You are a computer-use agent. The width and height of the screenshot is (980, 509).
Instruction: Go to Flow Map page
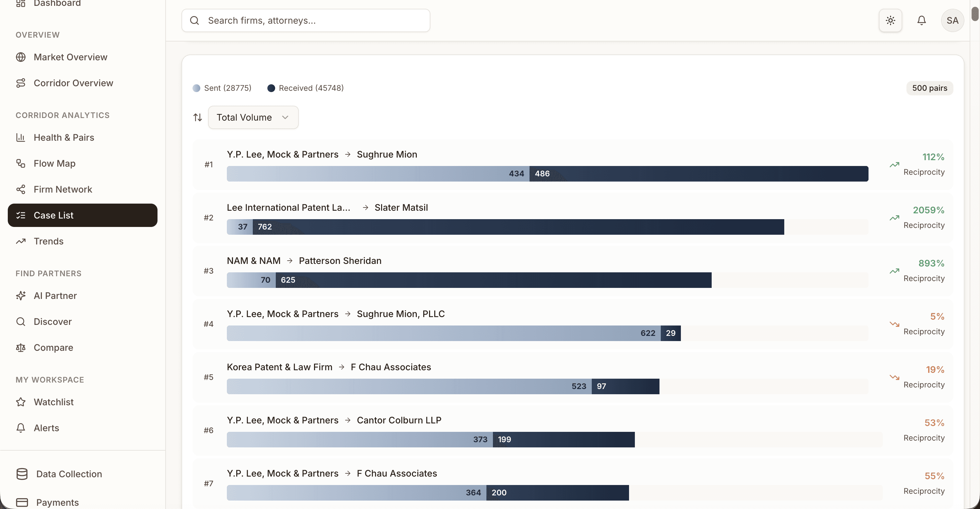[54, 163]
